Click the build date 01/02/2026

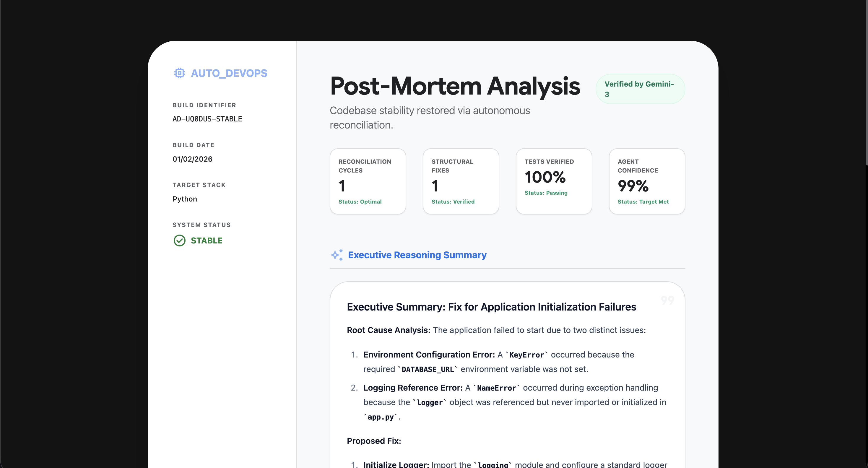tap(192, 159)
